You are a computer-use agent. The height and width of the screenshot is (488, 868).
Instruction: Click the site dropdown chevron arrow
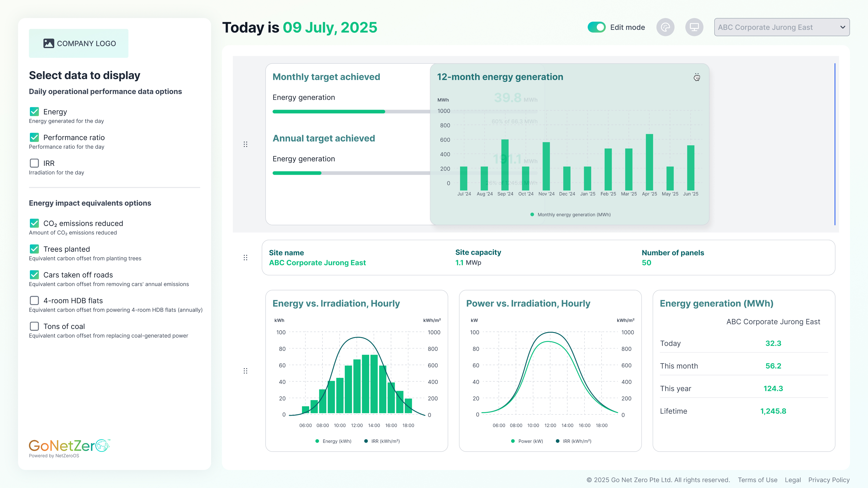point(842,27)
